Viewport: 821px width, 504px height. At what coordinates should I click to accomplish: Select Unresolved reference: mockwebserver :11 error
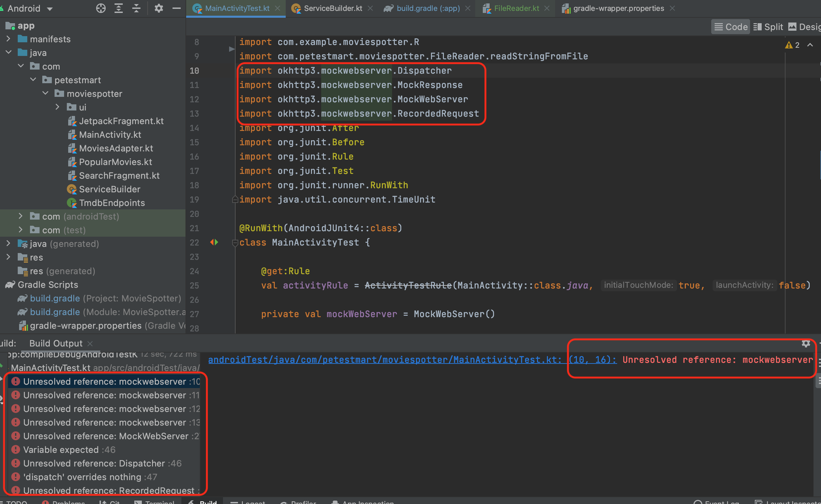click(x=104, y=395)
